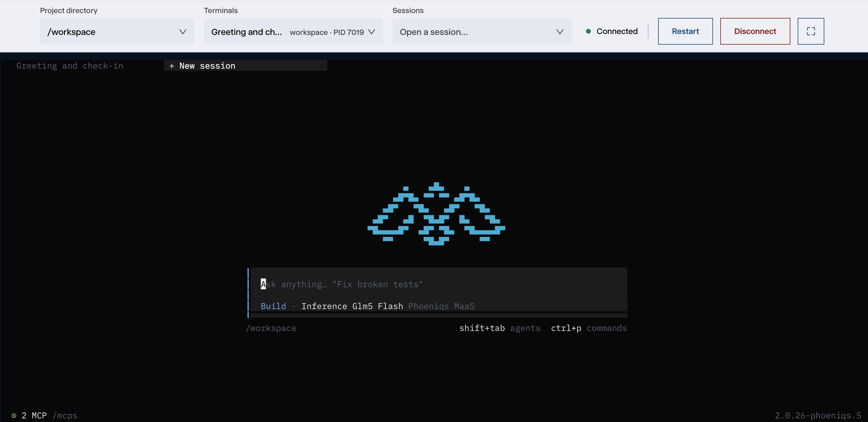Open the Project directory /workspace dropdown
Image resolution: width=868 pixels, height=422 pixels.
click(117, 32)
